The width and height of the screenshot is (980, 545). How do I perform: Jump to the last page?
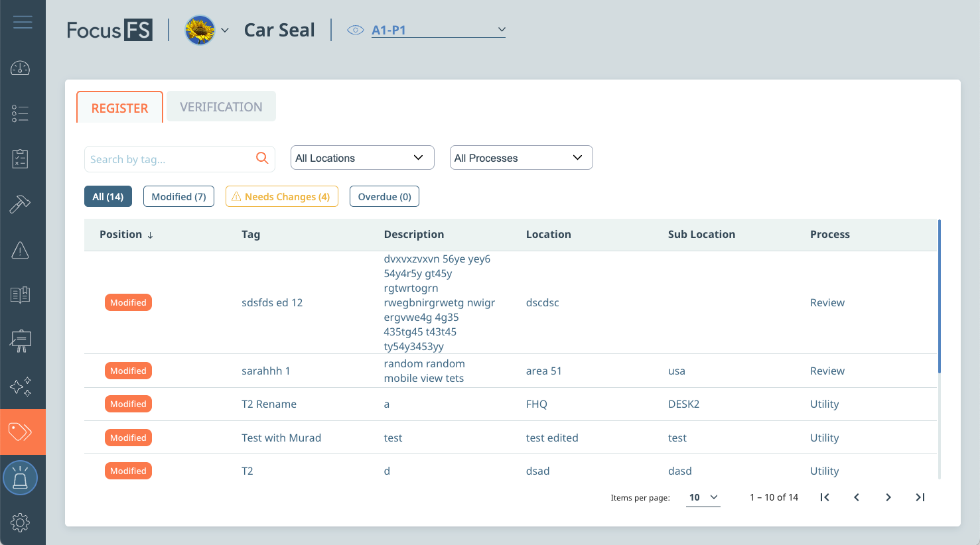tap(920, 497)
